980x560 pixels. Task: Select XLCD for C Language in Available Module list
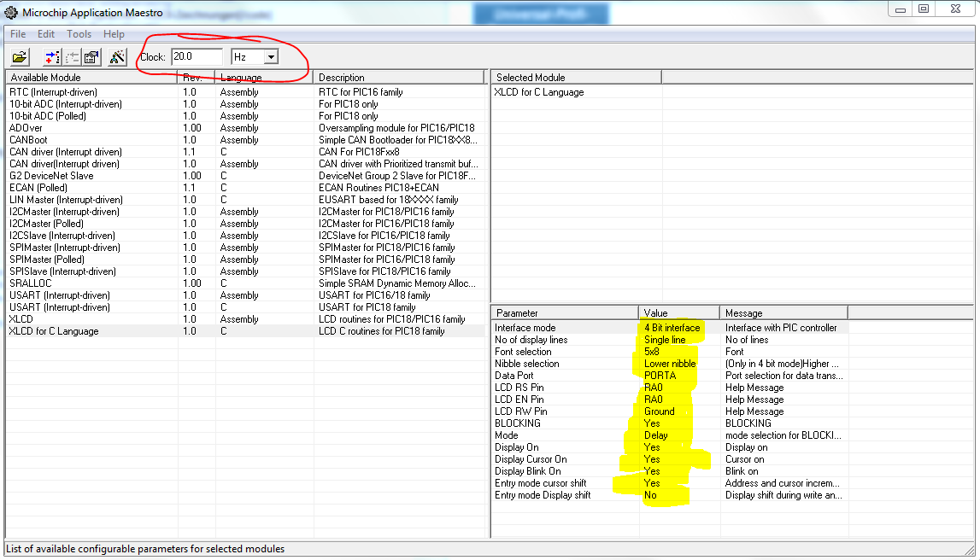pyautogui.click(x=245, y=331)
